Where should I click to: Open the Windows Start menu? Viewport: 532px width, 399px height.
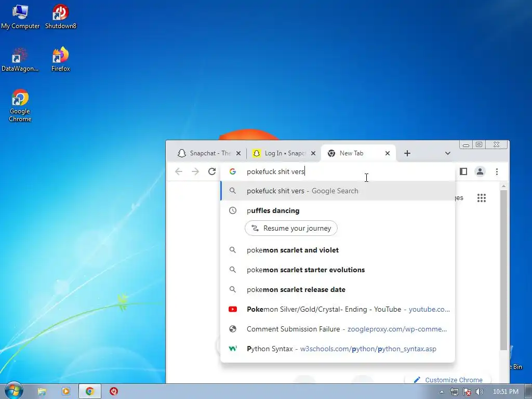(x=14, y=391)
